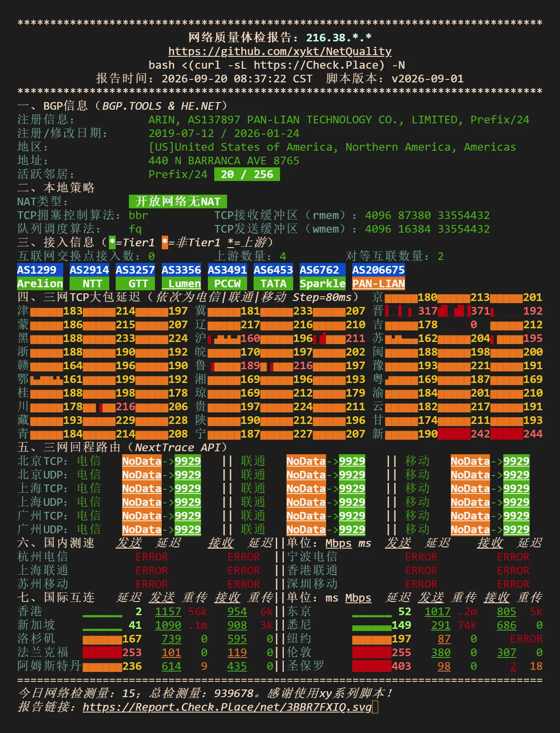Image resolution: width=560 pixels, height=733 pixels.
Task: Open the Report.Check.Place svg report link
Action: point(227,707)
